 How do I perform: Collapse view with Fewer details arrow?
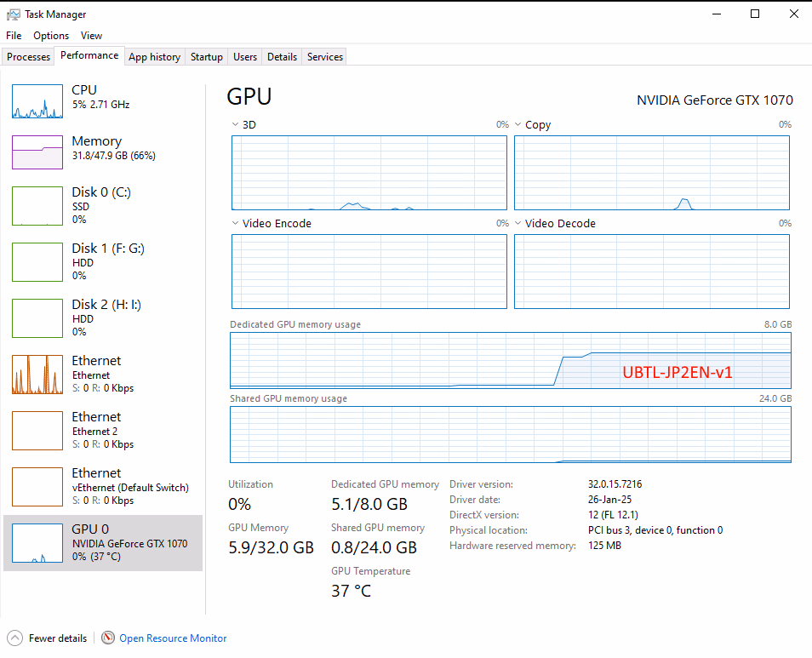pyautogui.click(x=14, y=638)
